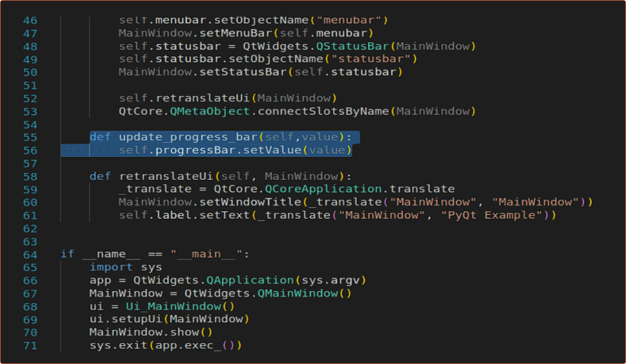The width and height of the screenshot is (626, 364).
Task: Click the import keyword on line 65
Action: pos(111,267)
